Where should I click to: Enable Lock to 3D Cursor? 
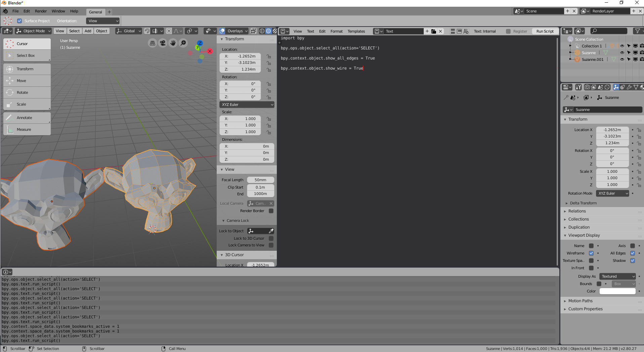pyautogui.click(x=271, y=238)
